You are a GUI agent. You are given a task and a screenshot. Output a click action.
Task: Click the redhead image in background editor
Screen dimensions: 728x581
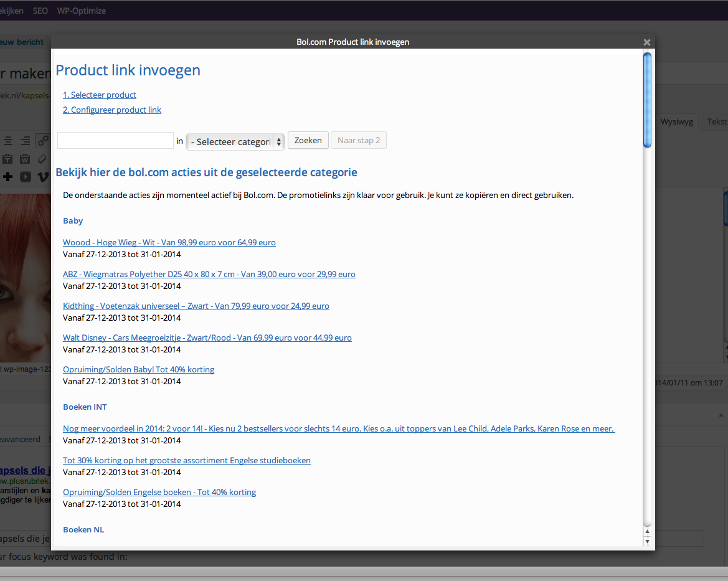pyautogui.click(x=25, y=278)
